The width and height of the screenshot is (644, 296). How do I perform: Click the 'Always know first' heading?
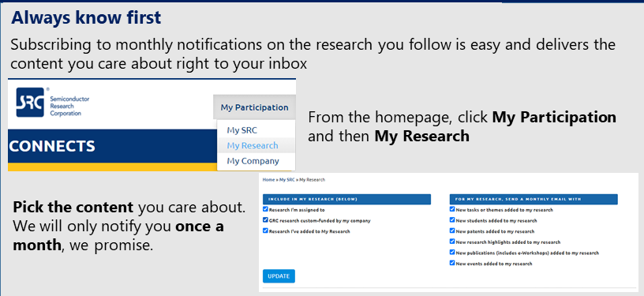(86, 17)
